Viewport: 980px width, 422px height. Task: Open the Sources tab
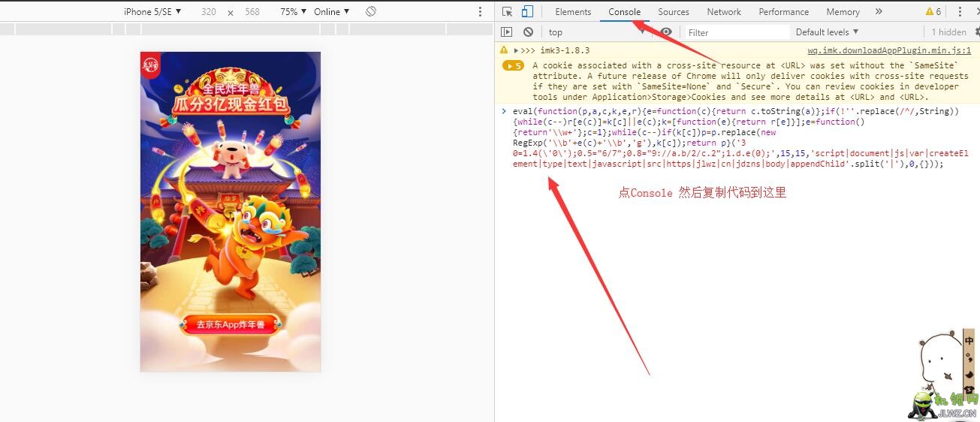point(673,11)
